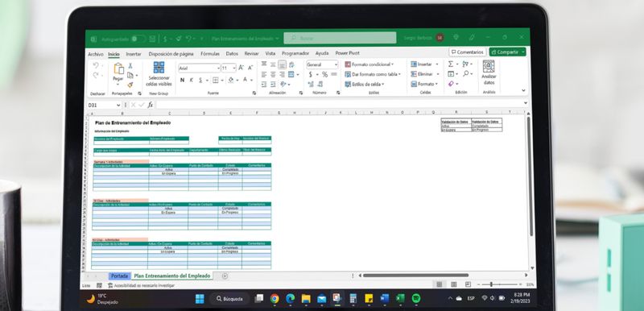The width and height of the screenshot is (644, 311).
Task: Open the Arial font name dropdown
Action: [200, 68]
